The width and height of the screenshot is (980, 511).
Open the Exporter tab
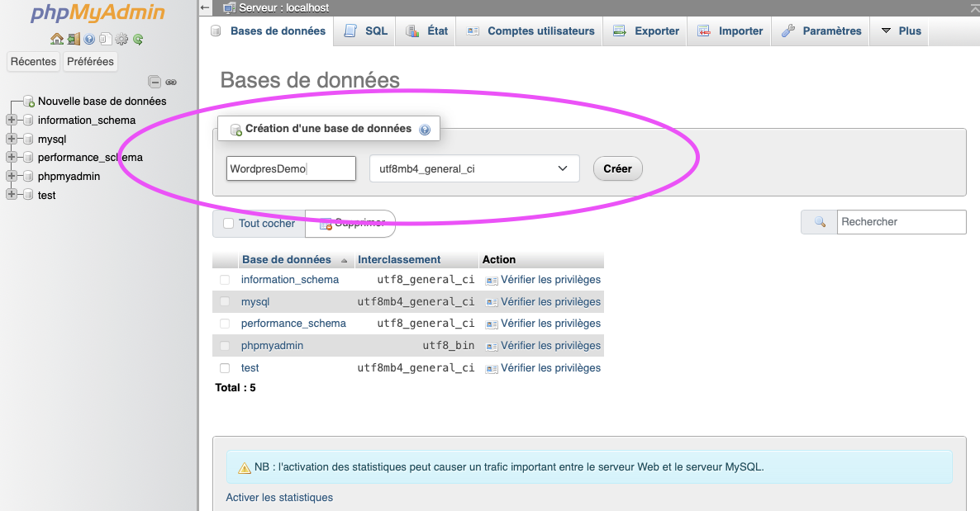tap(647, 31)
